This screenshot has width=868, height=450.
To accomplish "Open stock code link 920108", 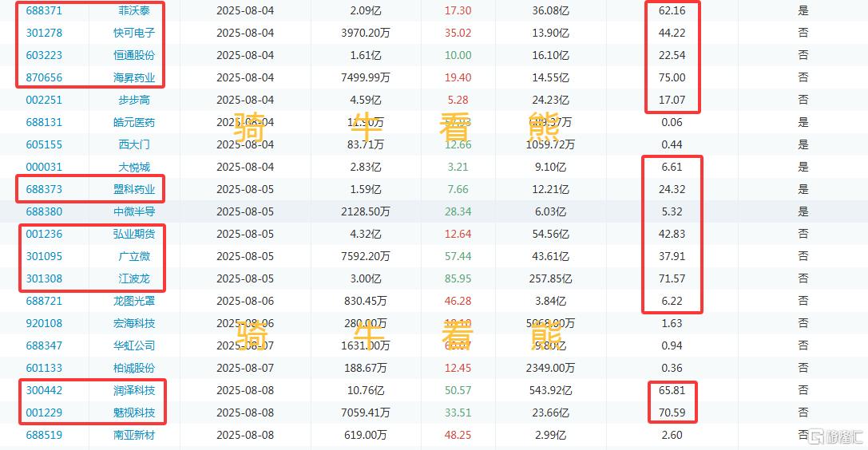I will tap(44, 323).
